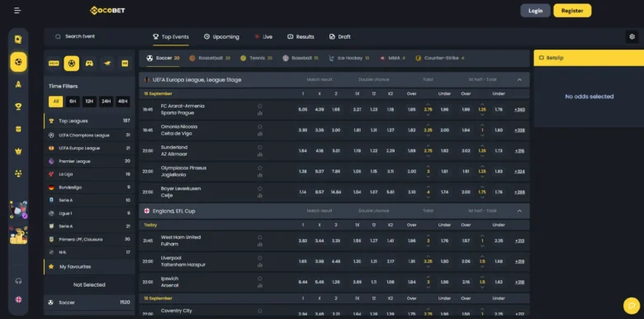Switch to the Live tab

point(263,36)
